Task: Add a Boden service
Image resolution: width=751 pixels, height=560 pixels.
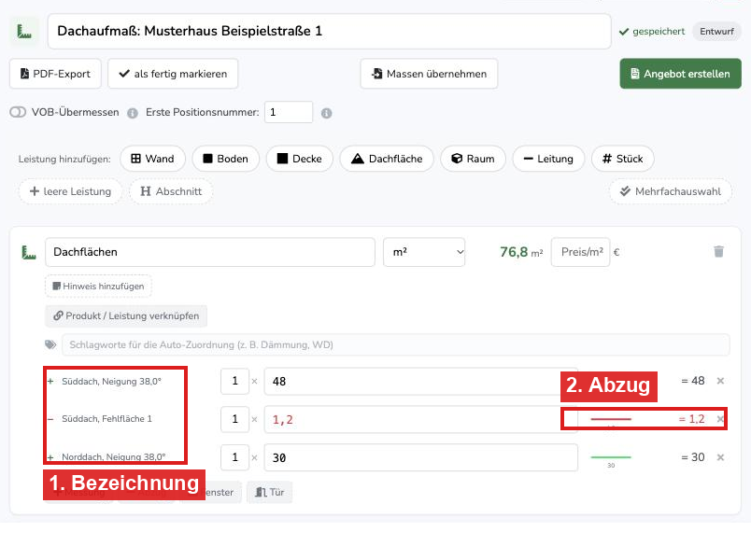Action: pos(226,159)
